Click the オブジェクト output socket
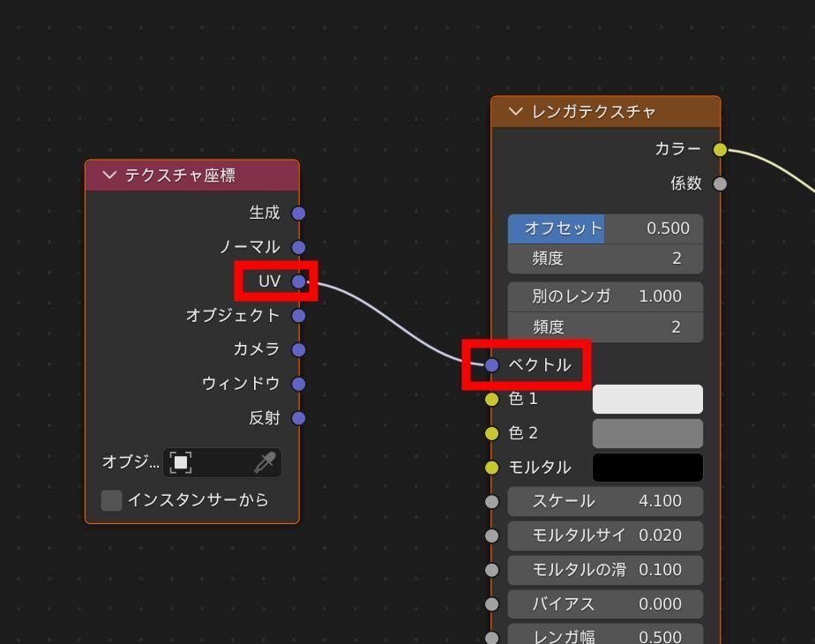 pos(298,316)
